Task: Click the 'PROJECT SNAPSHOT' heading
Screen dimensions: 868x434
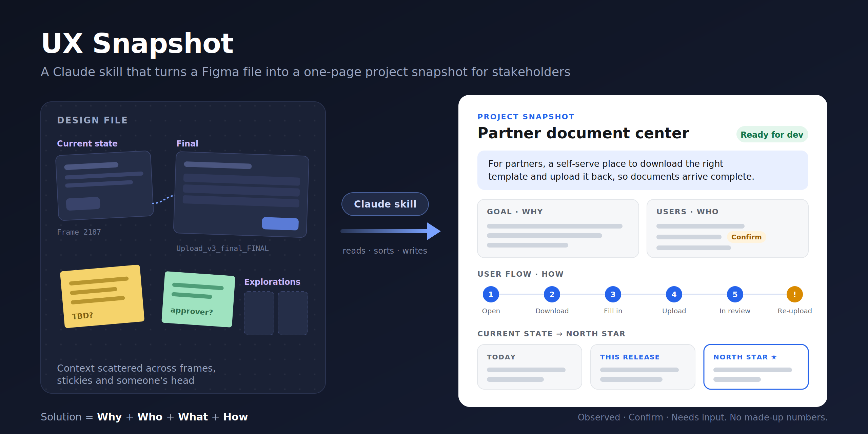Action: click(x=526, y=117)
